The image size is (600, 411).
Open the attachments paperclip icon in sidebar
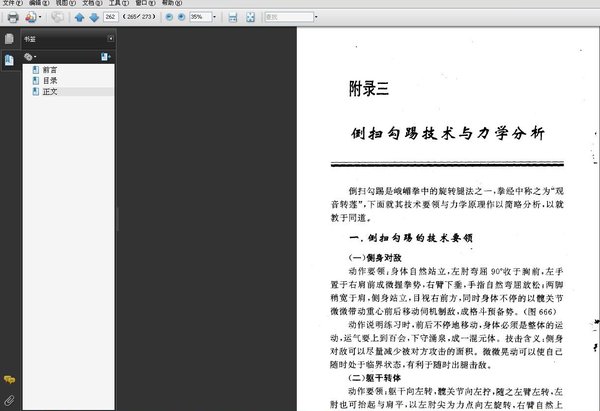click(9, 400)
